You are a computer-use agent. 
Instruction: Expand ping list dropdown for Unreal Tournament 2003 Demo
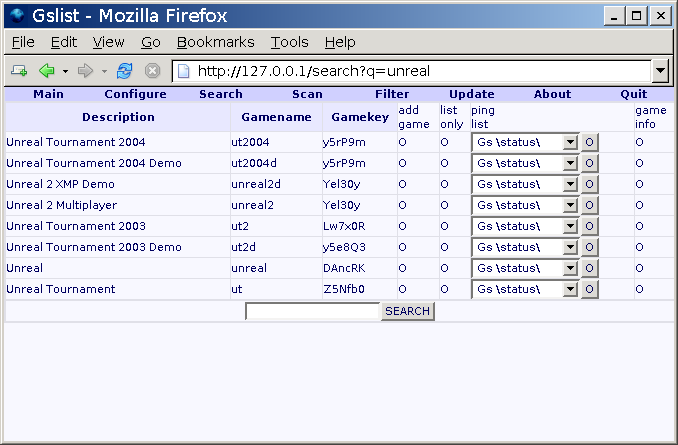pyautogui.click(x=571, y=247)
